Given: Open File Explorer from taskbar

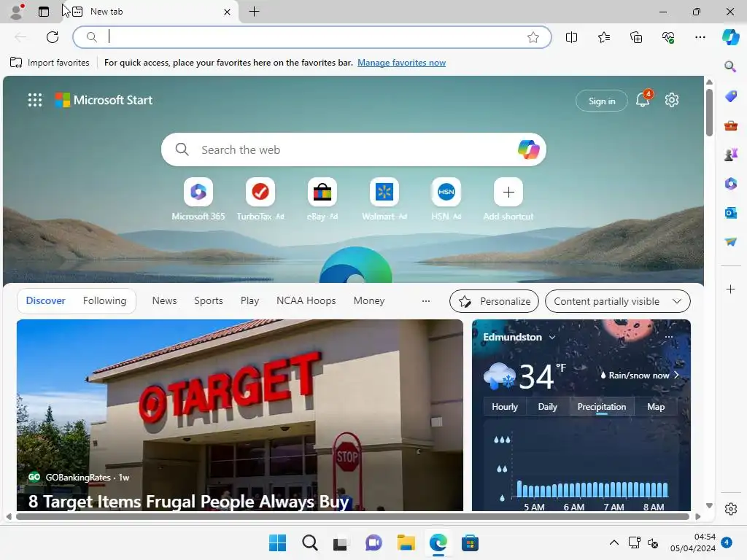Looking at the screenshot, I should [x=406, y=542].
